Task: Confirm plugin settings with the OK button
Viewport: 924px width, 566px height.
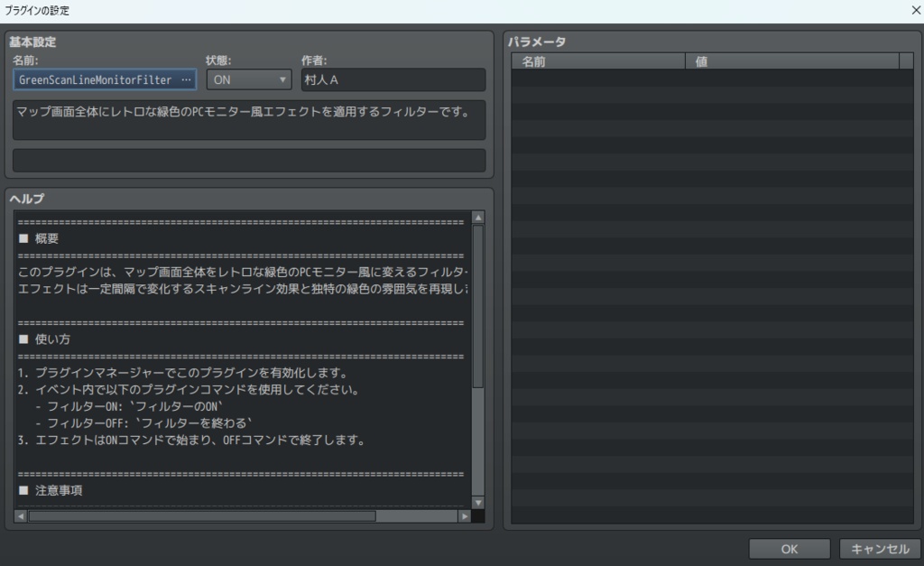Action: (789, 548)
